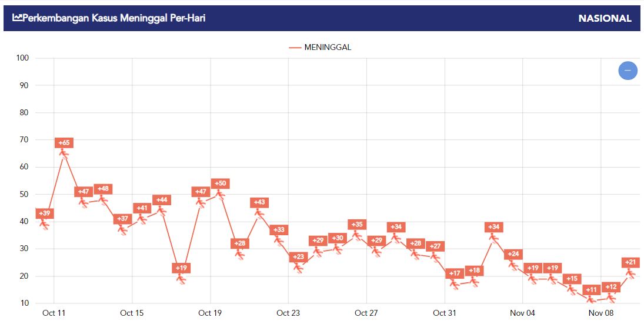
Task: Click the NASIONAL header label
Action: [x=605, y=18]
